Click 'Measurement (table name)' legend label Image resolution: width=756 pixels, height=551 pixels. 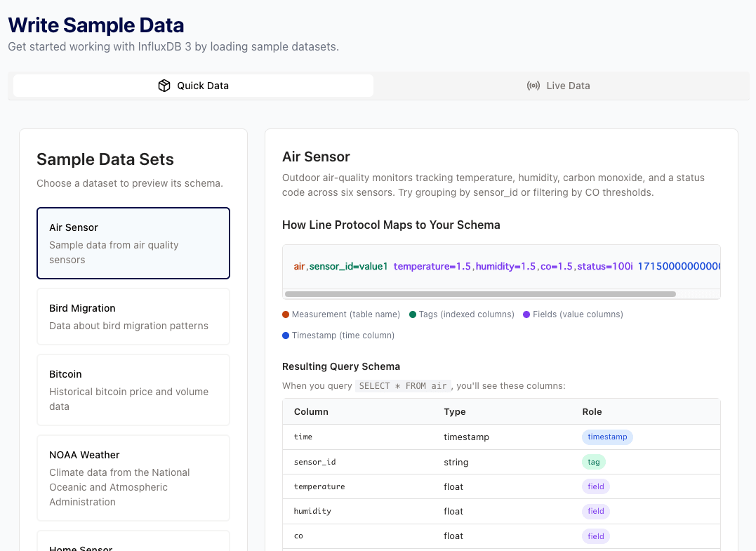coord(346,314)
